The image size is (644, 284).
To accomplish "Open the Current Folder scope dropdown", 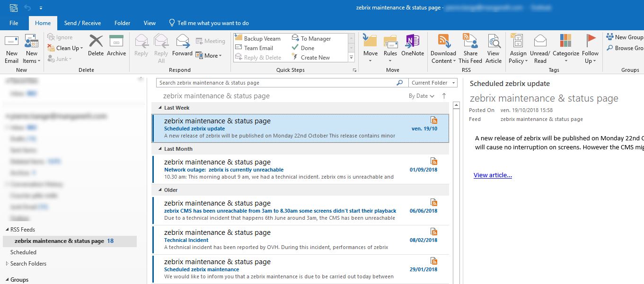I will click(433, 83).
